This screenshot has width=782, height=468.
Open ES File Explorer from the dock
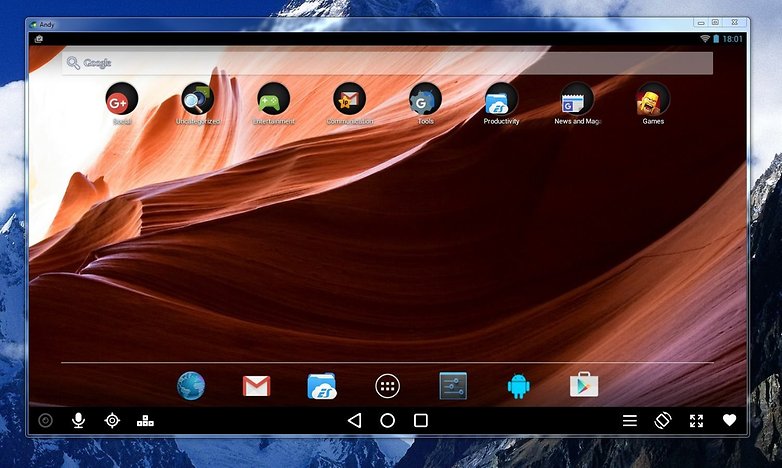(x=322, y=386)
